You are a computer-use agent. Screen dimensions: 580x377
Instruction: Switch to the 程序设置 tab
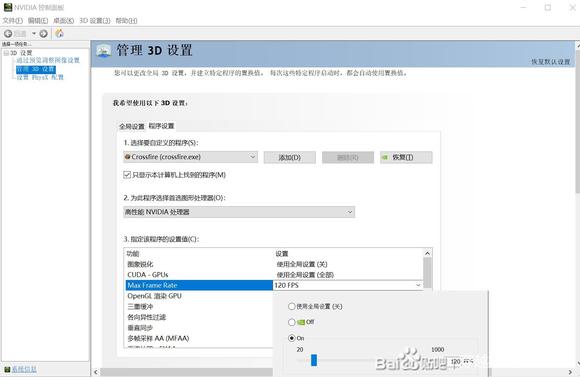tap(162, 126)
